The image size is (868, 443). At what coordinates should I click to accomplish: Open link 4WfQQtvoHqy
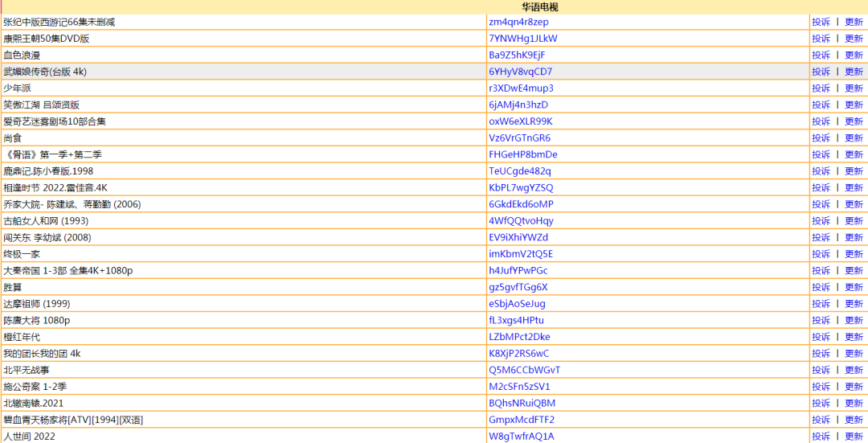521,221
